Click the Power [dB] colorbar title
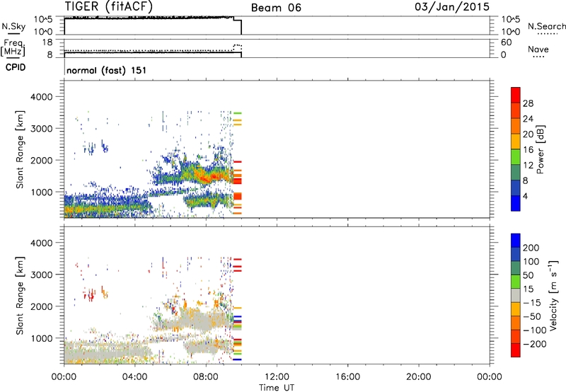Viewport: 566px width, 392px height. pos(540,149)
